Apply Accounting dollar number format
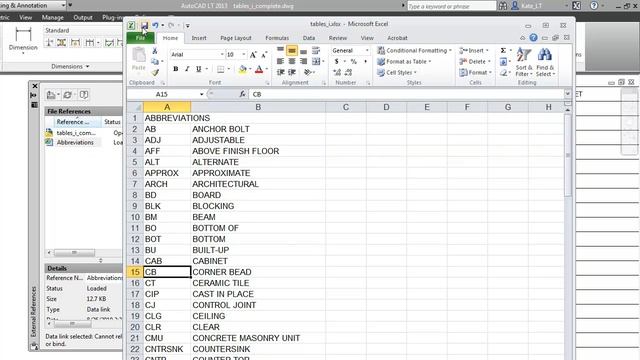This screenshot has width=640, height=360. click(x=336, y=61)
